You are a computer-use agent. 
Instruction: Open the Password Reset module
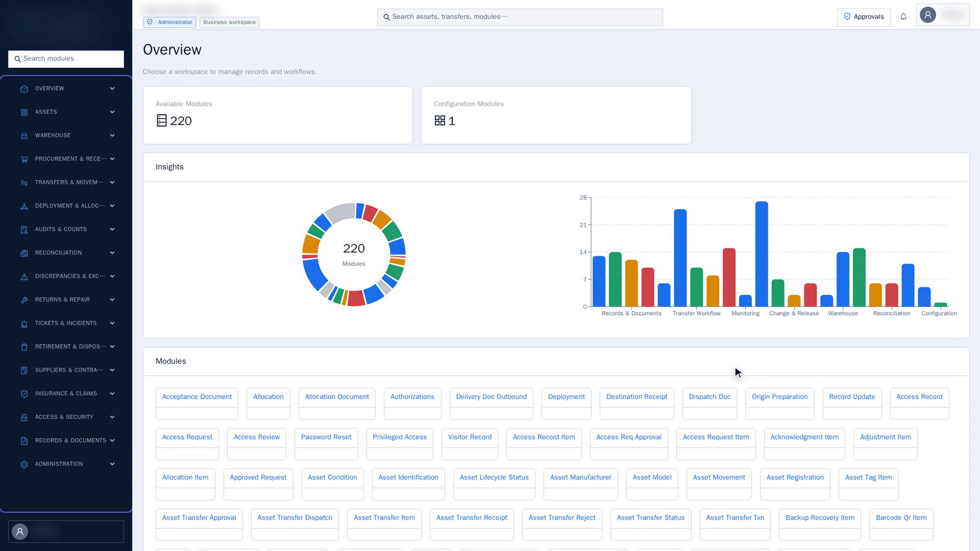[326, 444]
